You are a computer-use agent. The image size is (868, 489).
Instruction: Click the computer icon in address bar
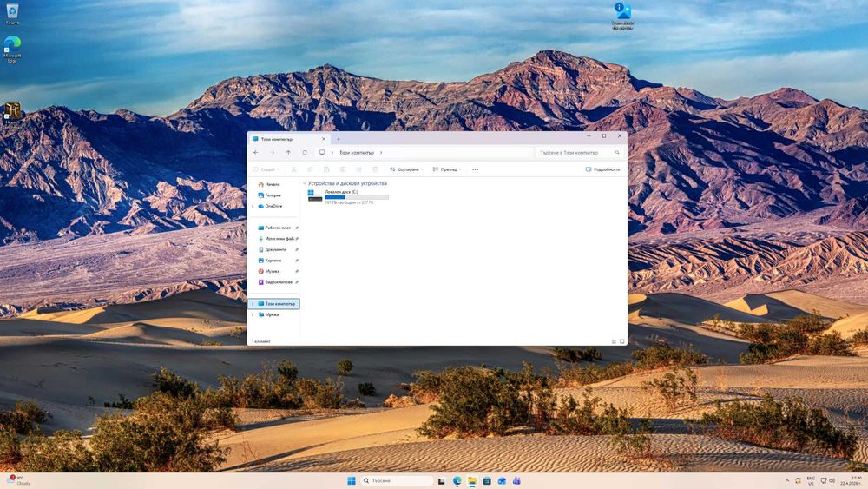click(322, 152)
